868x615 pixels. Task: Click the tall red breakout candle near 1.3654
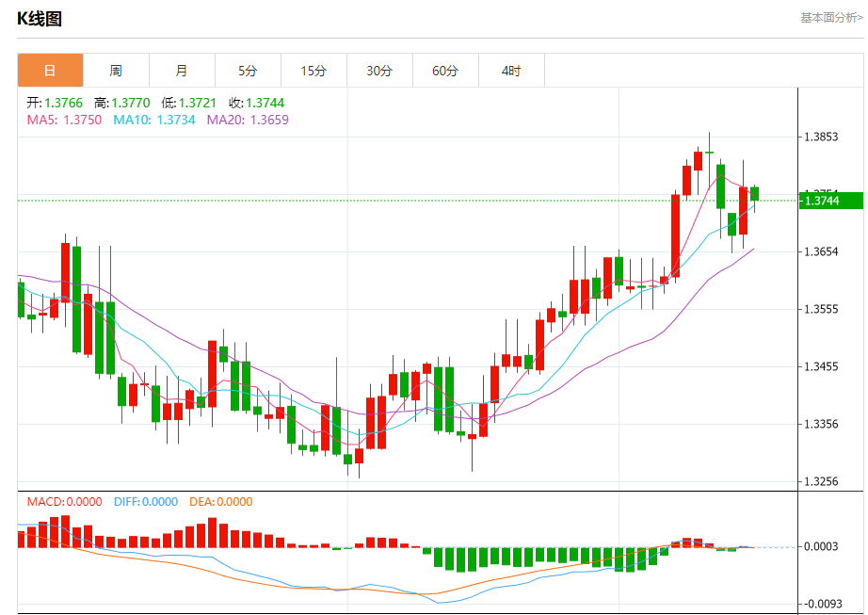(x=675, y=235)
